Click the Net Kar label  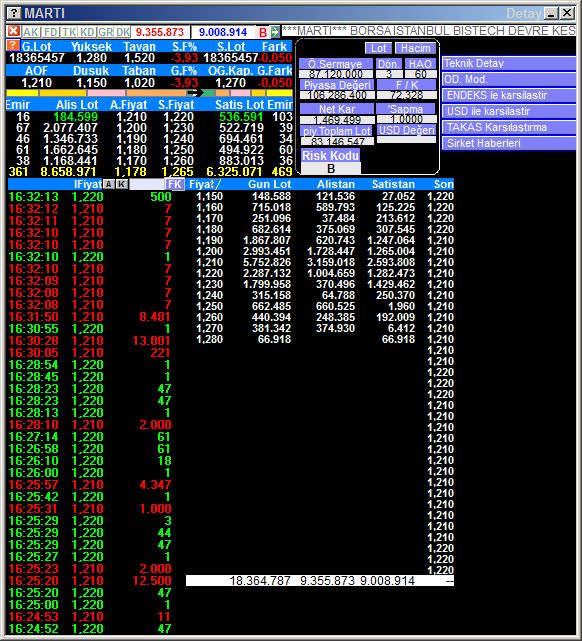(x=337, y=109)
